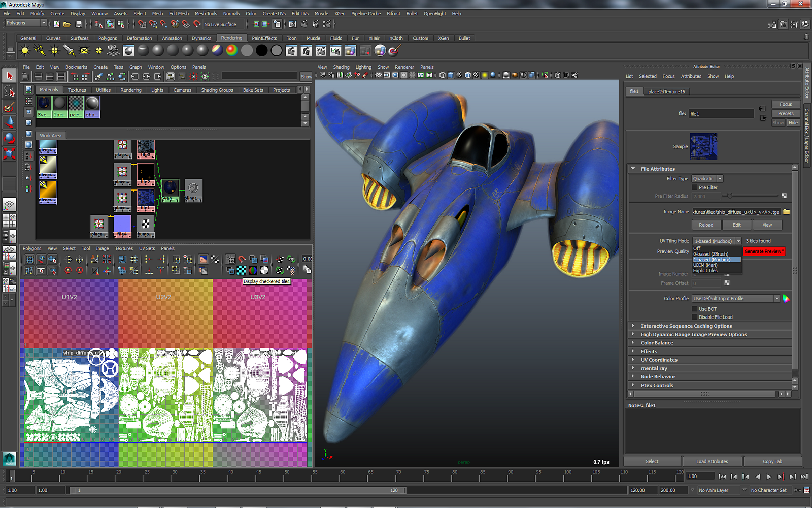Click the Reload image button
Screen dimensions: 812x508
pyautogui.click(x=706, y=225)
